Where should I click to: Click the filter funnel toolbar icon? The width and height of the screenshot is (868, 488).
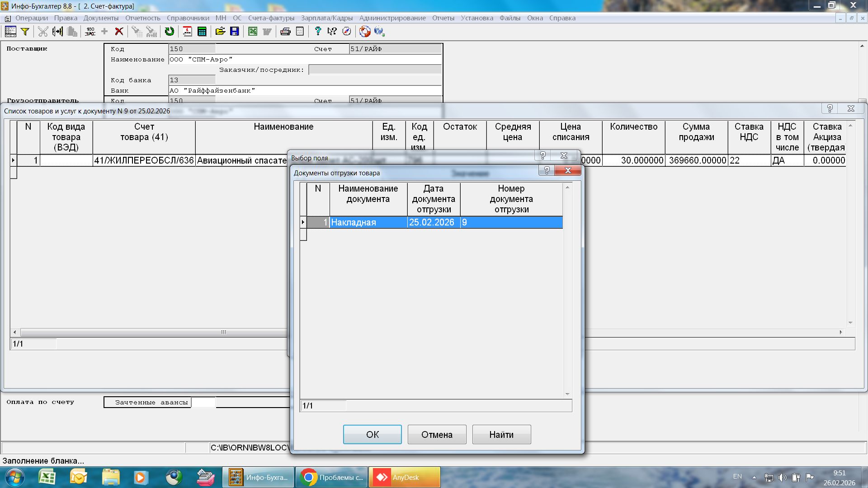tap(25, 31)
